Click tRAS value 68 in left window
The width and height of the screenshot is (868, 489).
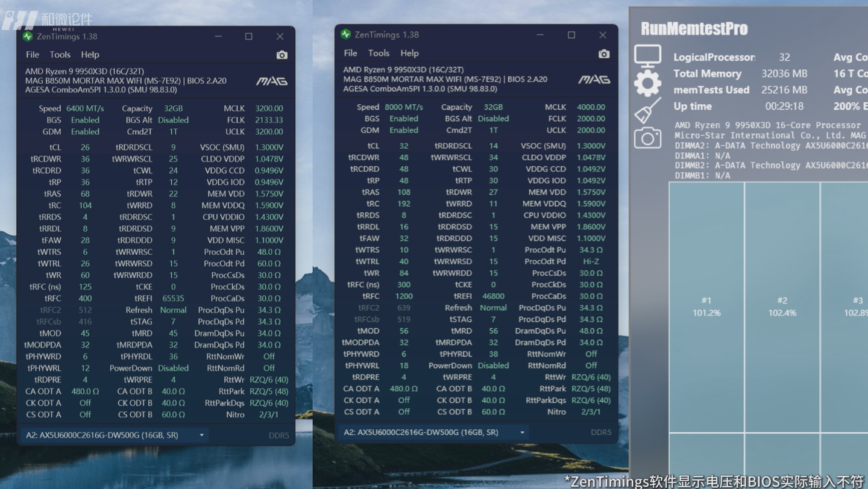pos(85,194)
